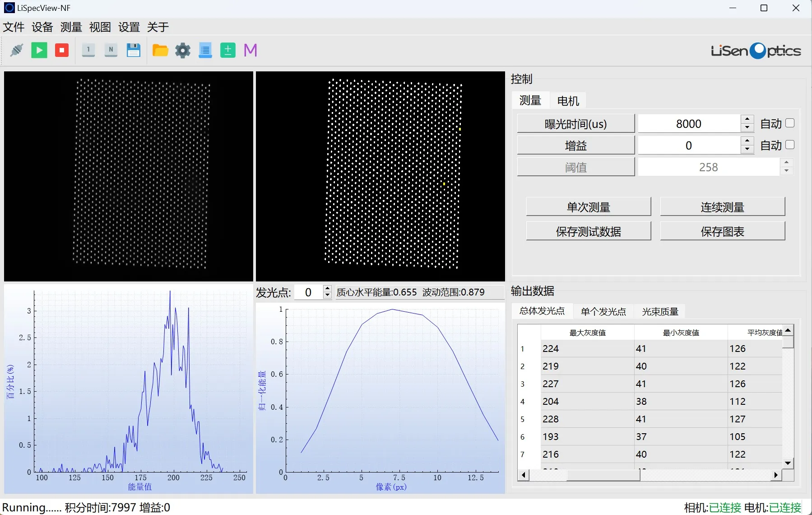Increment the 发光点 spinner value
The width and height of the screenshot is (812, 515).
[x=328, y=289]
